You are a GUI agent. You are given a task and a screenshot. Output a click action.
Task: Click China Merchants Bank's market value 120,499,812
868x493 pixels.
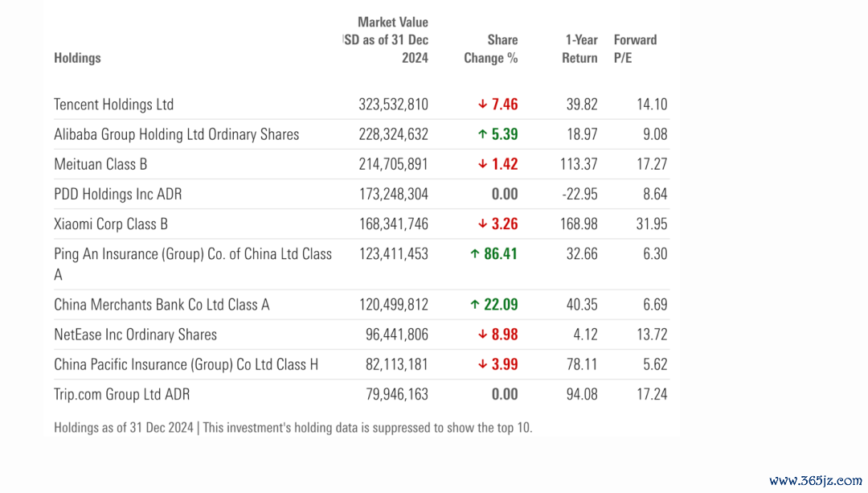point(393,305)
